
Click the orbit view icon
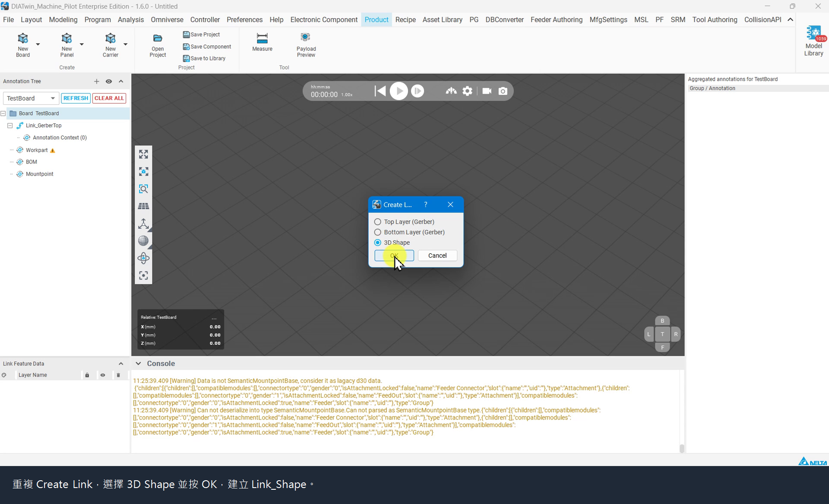(143, 258)
